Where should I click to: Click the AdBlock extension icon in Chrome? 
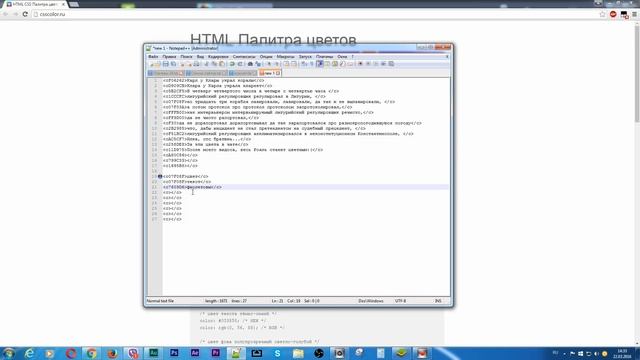pos(613,14)
